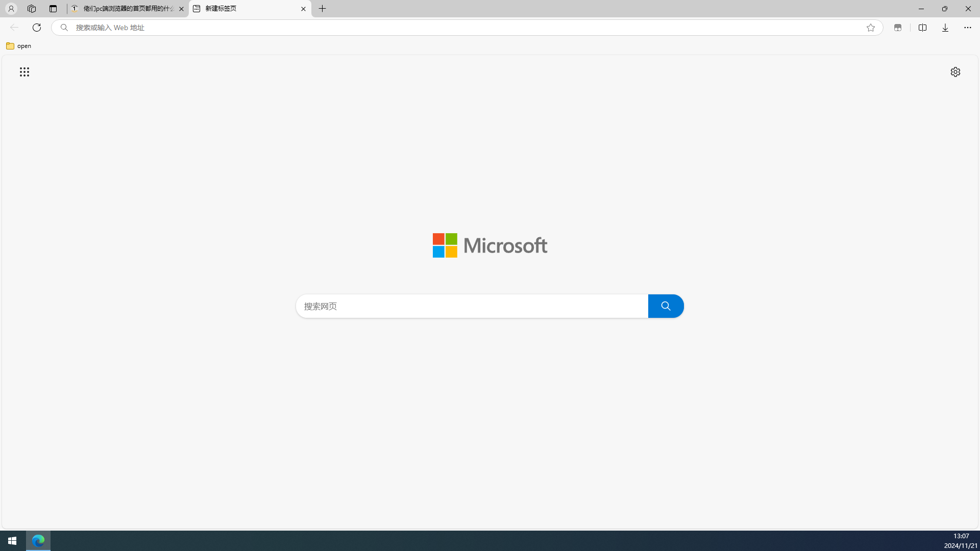Open the browser extensions/collections toolbar icon
Viewport: 980px width, 551px height.
pos(898,28)
